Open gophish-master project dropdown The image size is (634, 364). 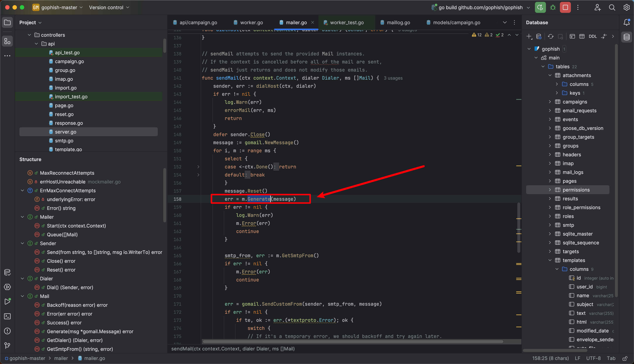pyautogui.click(x=57, y=8)
